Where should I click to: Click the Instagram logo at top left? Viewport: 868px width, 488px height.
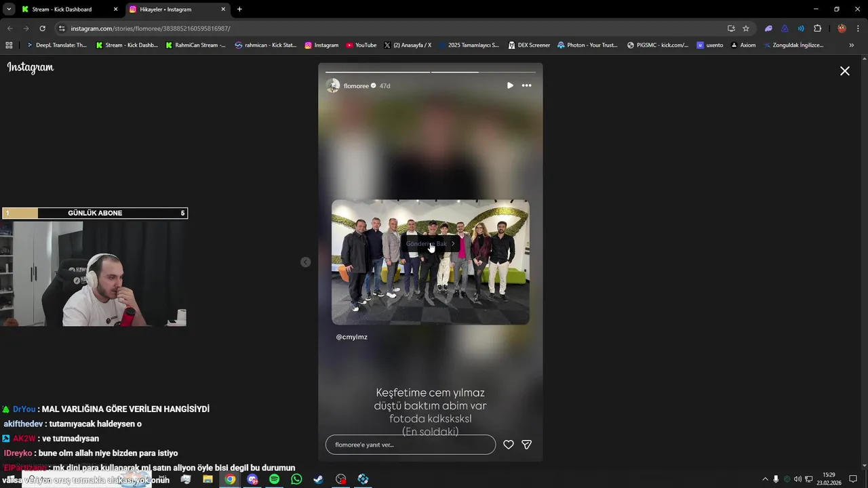[x=31, y=67]
